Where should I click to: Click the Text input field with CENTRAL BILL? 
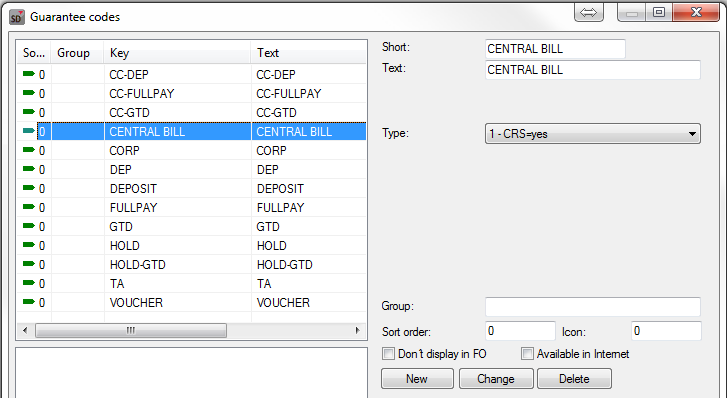click(x=593, y=70)
